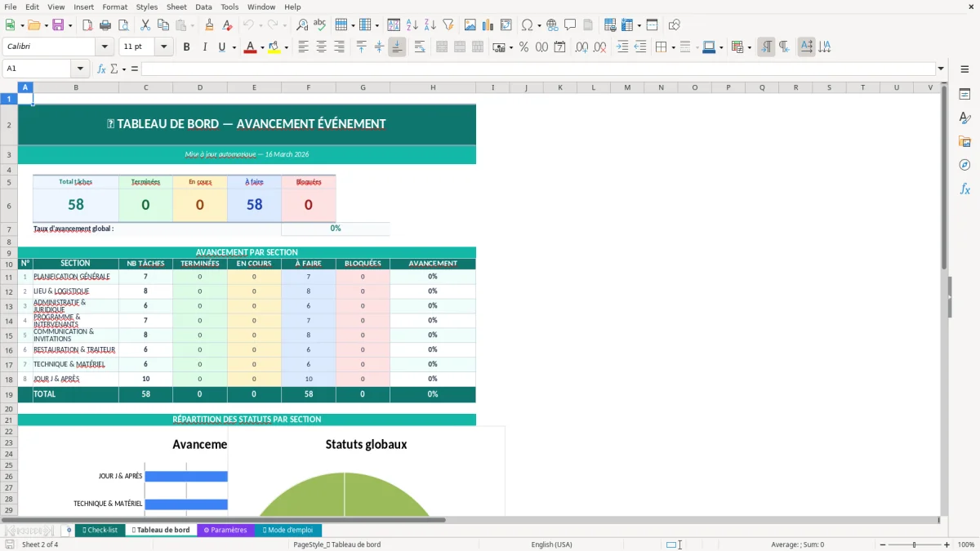Screen dimensions: 980x551
Task: Toggle Align Bottom vertical alignment
Action: 397,47
